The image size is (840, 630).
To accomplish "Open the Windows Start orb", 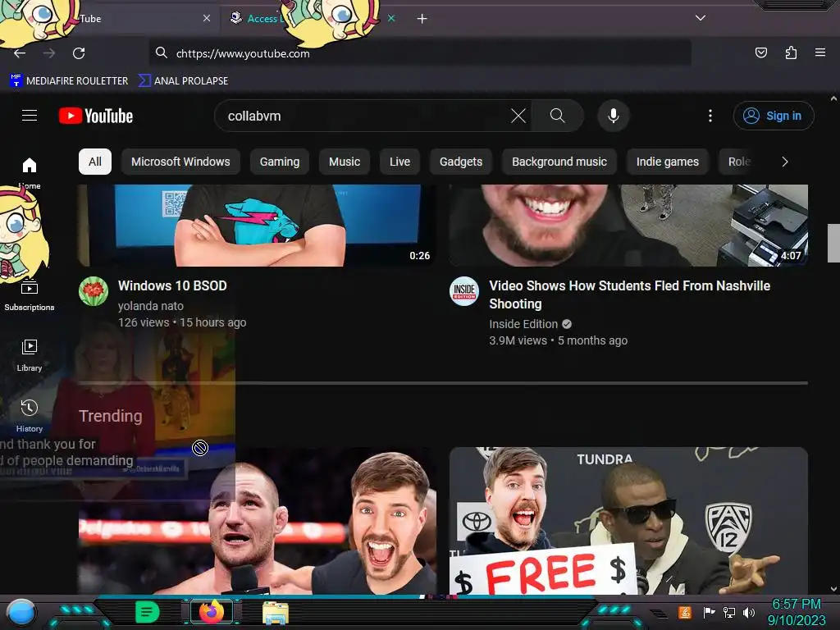I will (x=21, y=613).
